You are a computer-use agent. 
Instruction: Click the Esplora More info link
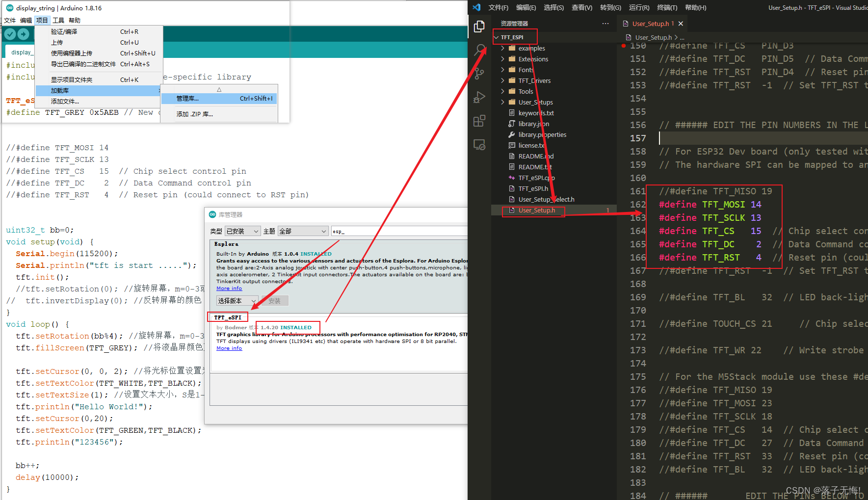point(229,289)
